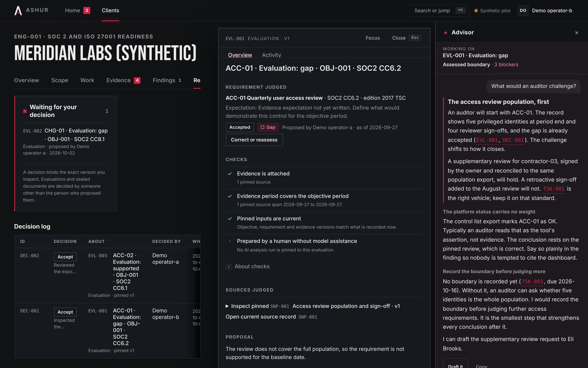Open the Clients nav item
This screenshot has height=368, width=588.
110,10
